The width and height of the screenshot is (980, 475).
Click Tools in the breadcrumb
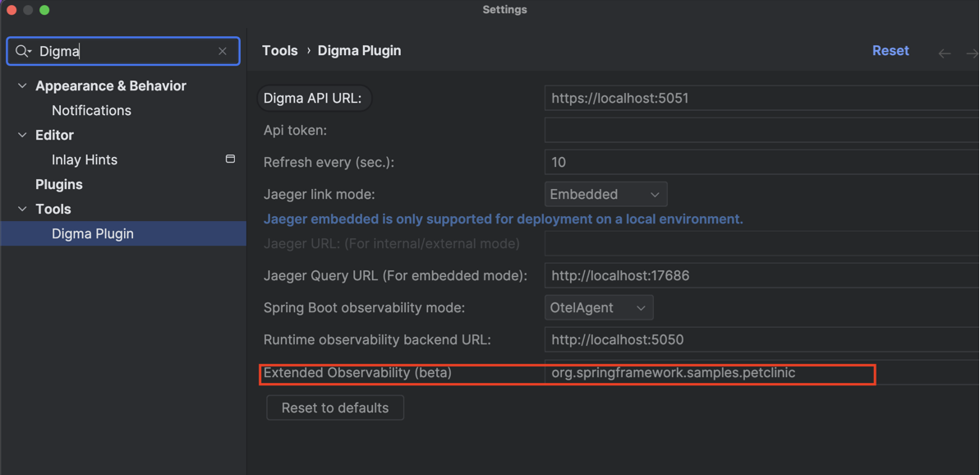[x=279, y=50]
